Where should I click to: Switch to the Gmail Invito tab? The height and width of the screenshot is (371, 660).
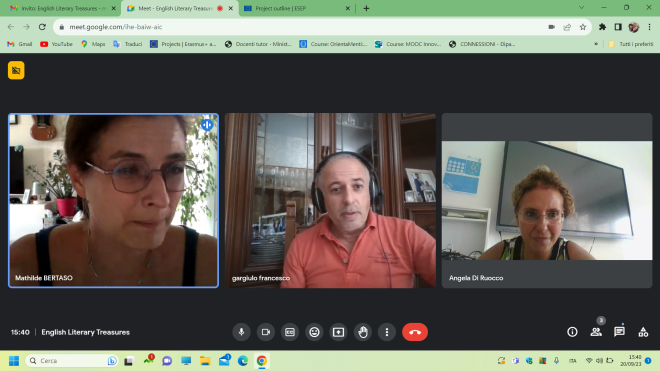click(x=63, y=8)
